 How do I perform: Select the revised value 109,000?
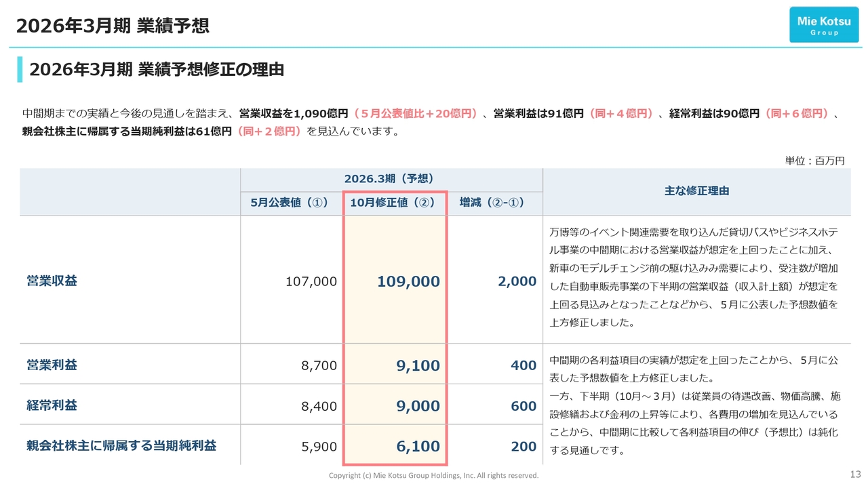pyautogui.click(x=408, y=281)
